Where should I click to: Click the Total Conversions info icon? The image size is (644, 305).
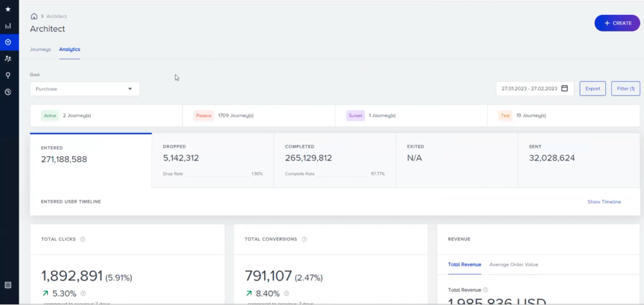(304, 239)
